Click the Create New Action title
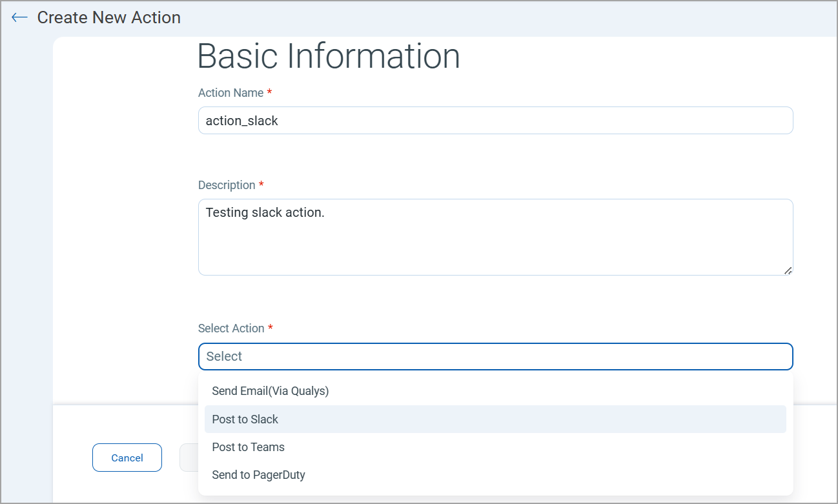This screenshot has height=504, width=838. (x=109, y=17)
